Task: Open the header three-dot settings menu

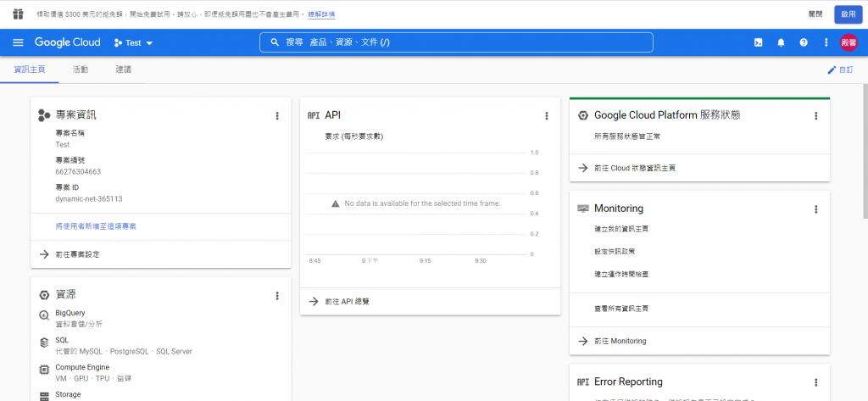Action: pos(826,42)
